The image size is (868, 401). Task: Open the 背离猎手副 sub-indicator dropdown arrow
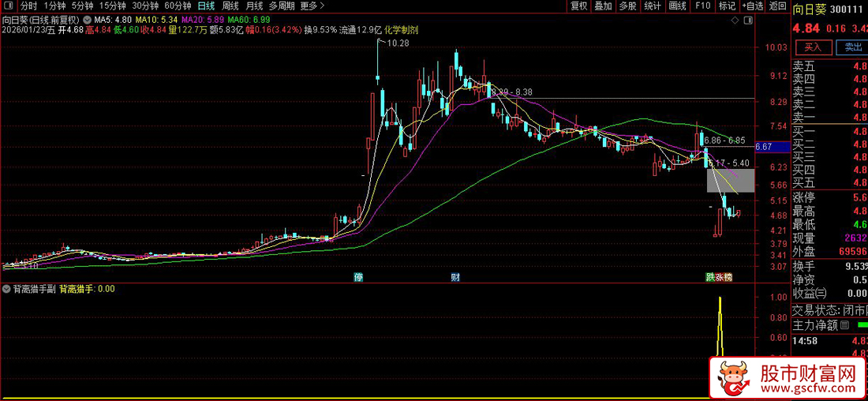6,289
